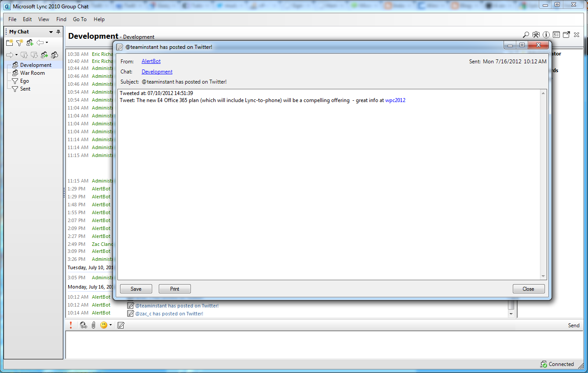Open the My Chat panel dropdown arrow
Screen dimensions: 588x373
coord(51,32)
